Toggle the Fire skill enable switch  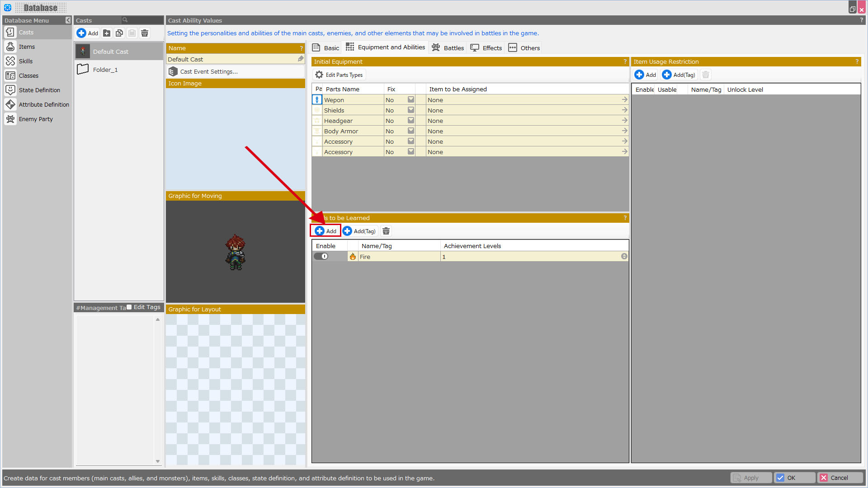tap(321, 256)
